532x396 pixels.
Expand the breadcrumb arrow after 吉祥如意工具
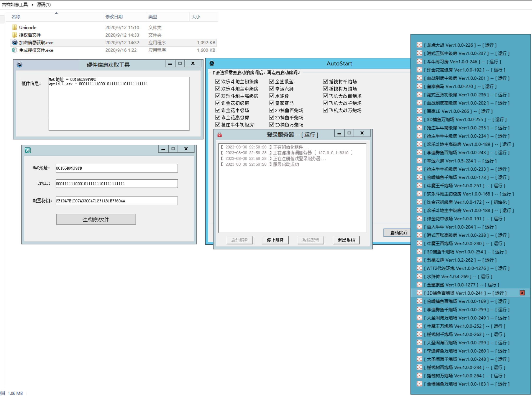(32, 5)
